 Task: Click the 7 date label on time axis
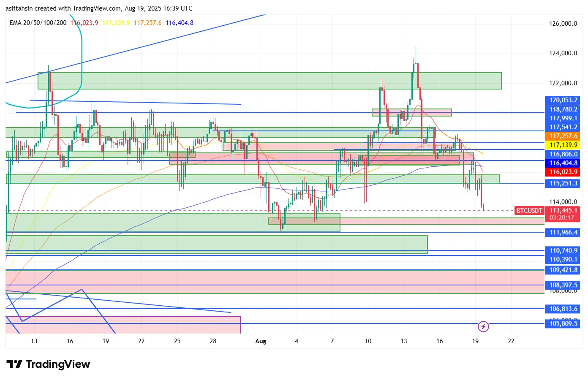click(x=332, y=341)
